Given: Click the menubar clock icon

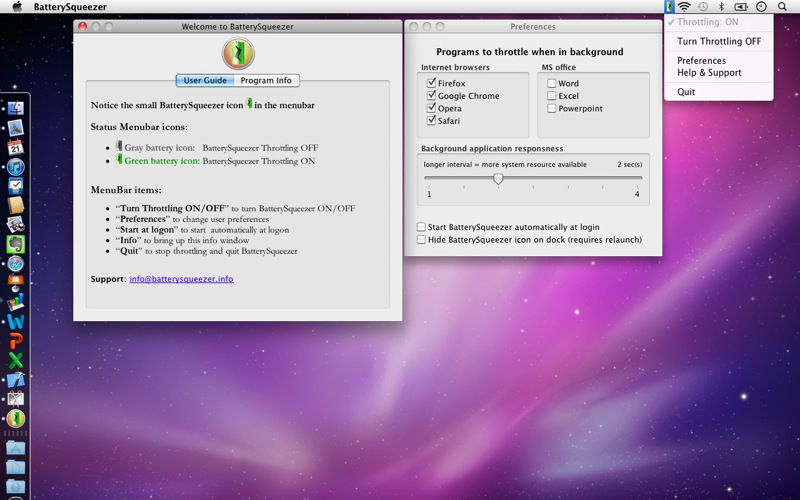Looking at the screenshot, I should pos(761,7).
